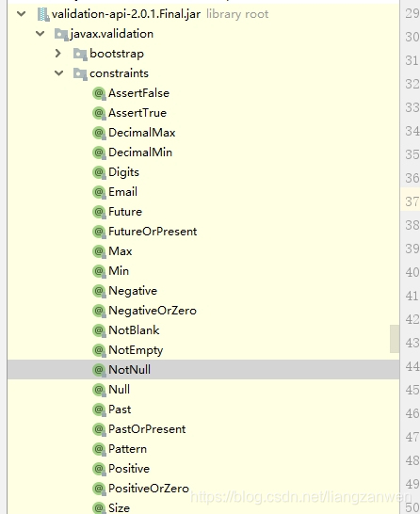Image resolution: width=420 pixels, height=514 pixels.
Task: Select the Positive class name
Action: (x=129, y=469)
